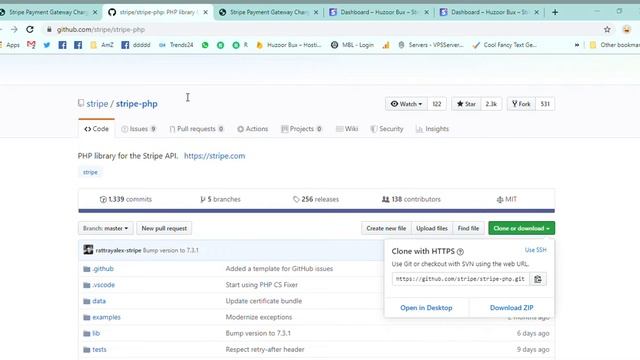Expand the Branch: master dropdown
This screenshot has width=640, height=360.
click(x=105, y=228)
